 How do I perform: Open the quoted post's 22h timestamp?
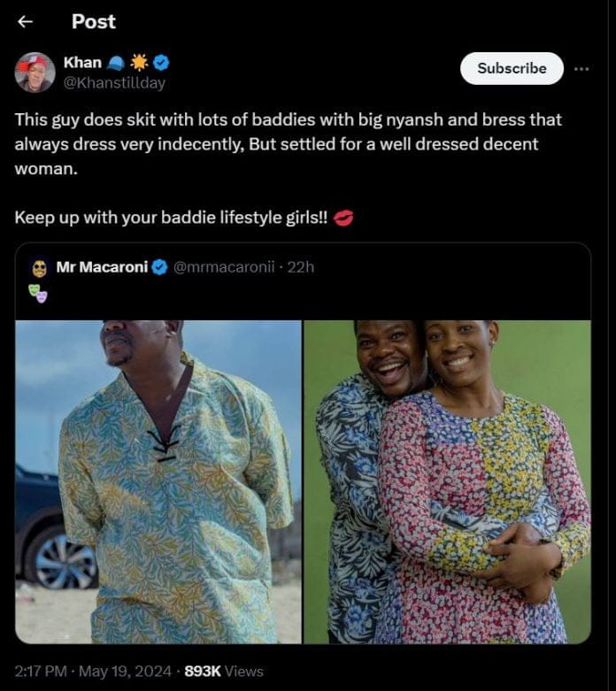[301, 267]
